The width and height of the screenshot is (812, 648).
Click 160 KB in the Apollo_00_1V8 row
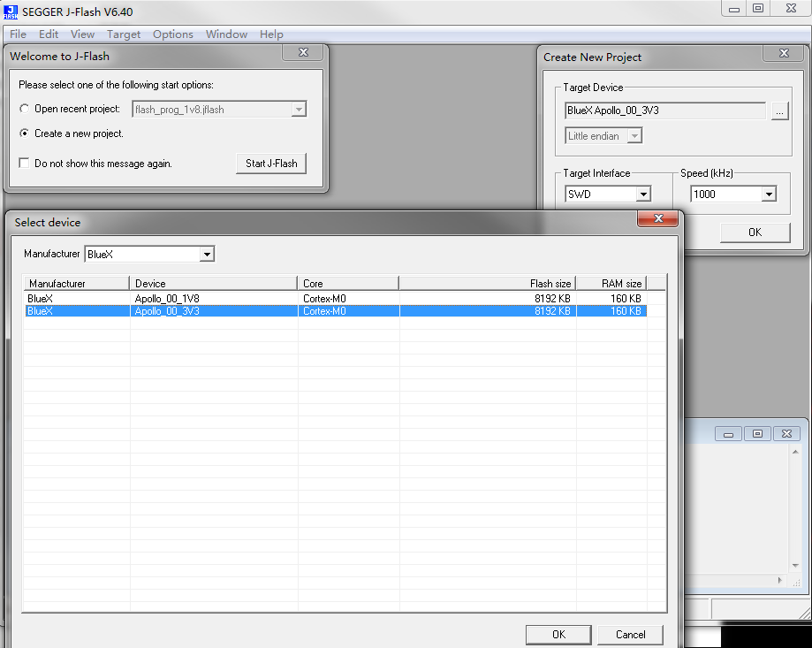[x=626, y=298]
